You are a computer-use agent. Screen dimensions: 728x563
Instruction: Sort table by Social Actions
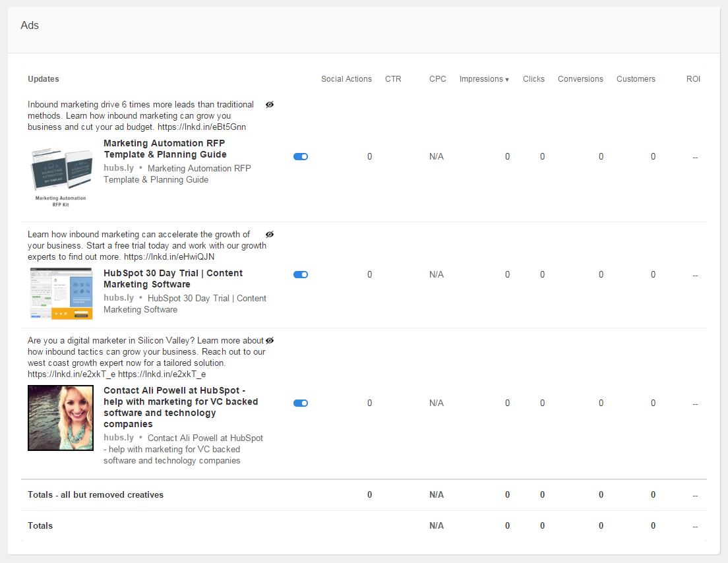[346, 79]
